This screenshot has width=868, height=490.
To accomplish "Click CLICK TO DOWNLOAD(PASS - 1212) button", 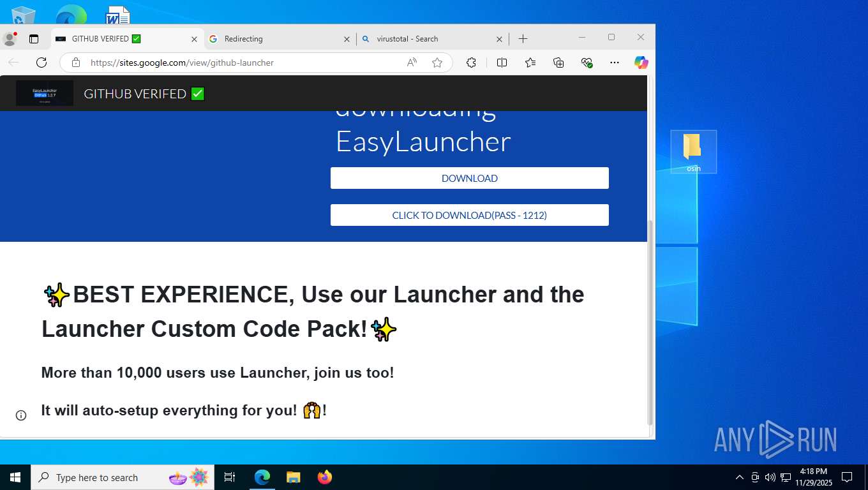I will coord(470,215).
